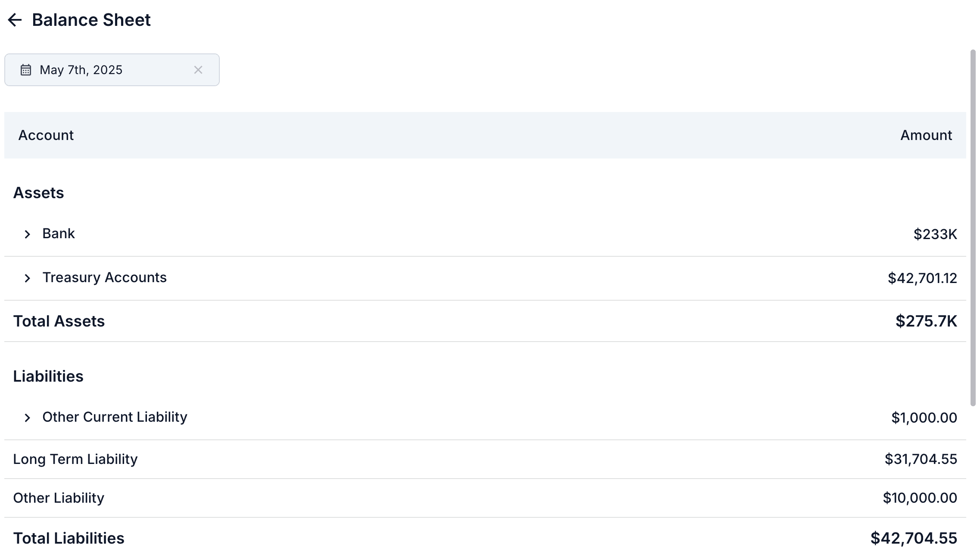Click the Long Term Liability row
Screen dimensions: 980x560
point(75,459)
